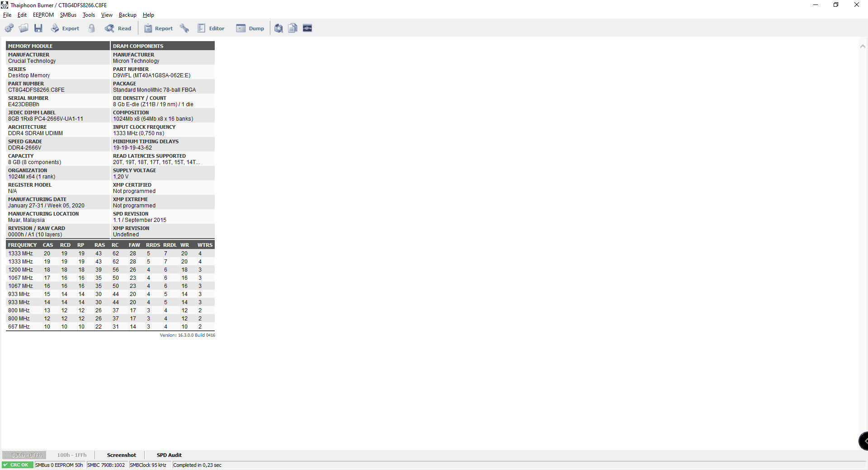This screenshot has height=470, width=868.
Task: Click the Version 16.3.0.0 Build text
Action: [188, 335]
